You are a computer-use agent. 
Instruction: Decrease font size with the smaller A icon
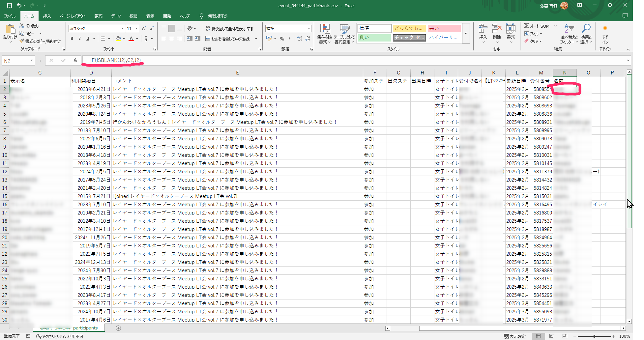(152, 29)
